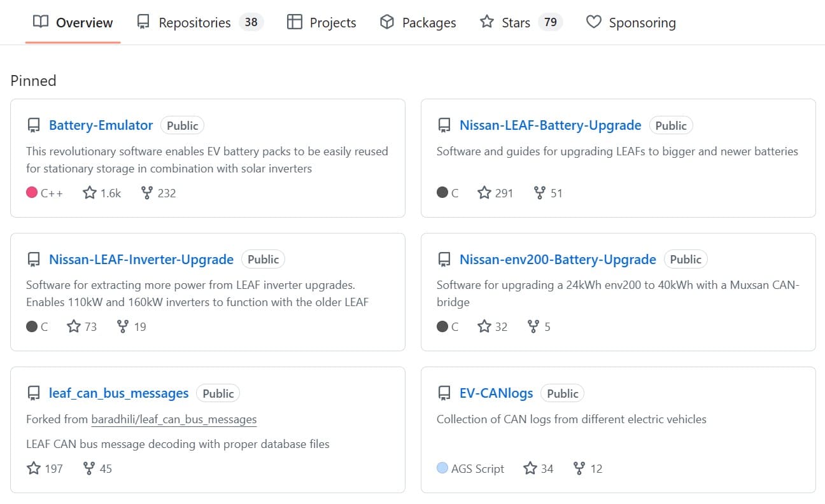Click the Public badge on Nissan-LEAF-Battery-Upgrade
Image resolution: width=825 pixels, height=504 pixels.
pos(671,125)
